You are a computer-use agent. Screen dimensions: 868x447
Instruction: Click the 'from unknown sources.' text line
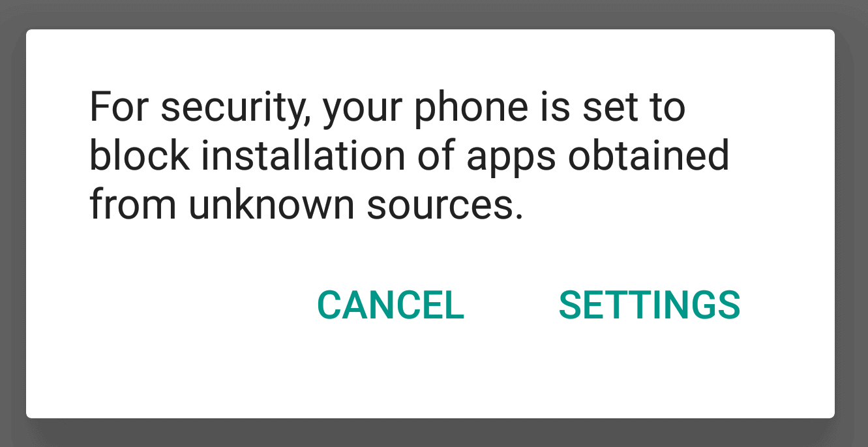(x=307, y=204)
